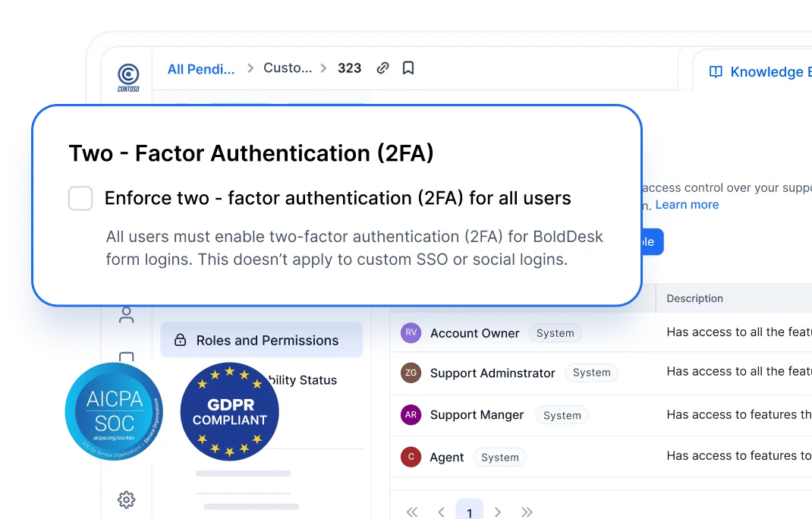Click the double-left collapse arrow in pagination
The height and width of the screenshot is (519, 812).
coord(412,512)
